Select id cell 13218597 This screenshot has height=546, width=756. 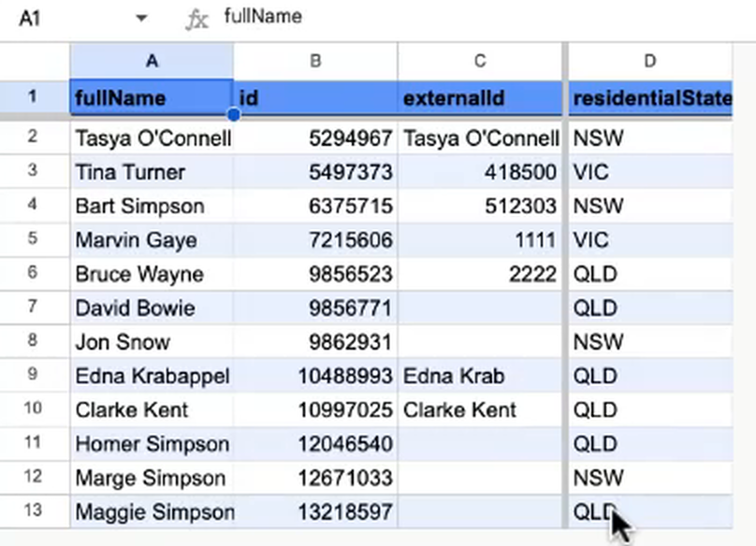(x=316, y=511)
